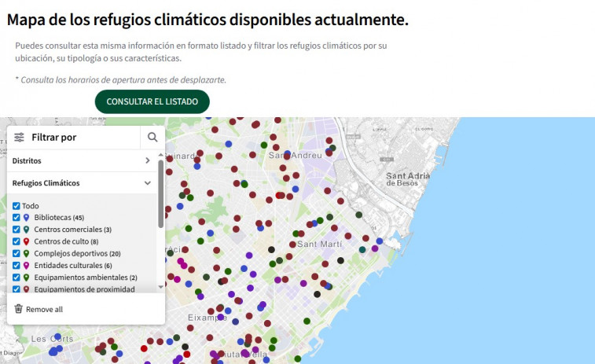Click the maroon pin icon next to Equipamientos de proximidad
This screenshot has width=595, height=364.
click(26, 289)
